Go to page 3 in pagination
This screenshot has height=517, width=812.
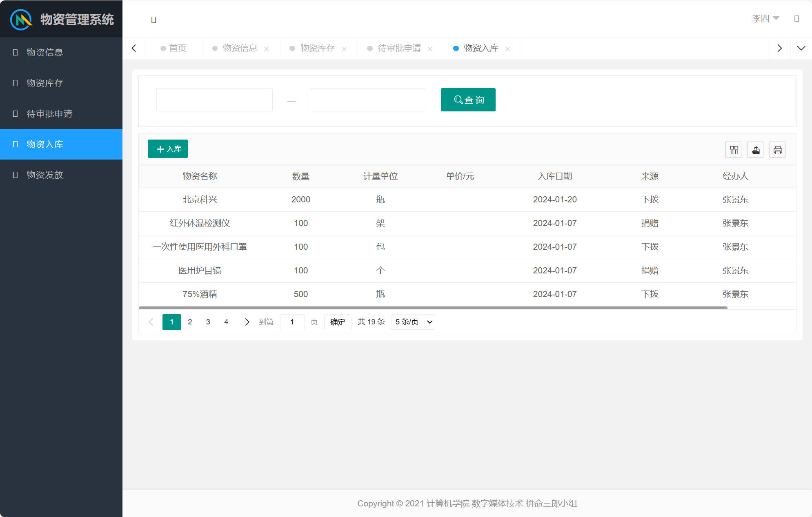pos(208,322)
